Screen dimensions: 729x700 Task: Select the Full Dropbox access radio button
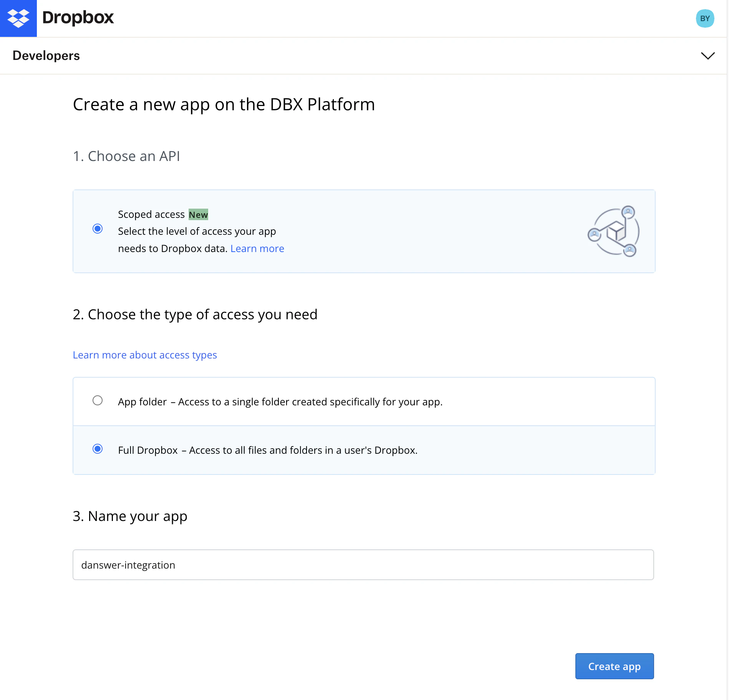click(98, 449)
